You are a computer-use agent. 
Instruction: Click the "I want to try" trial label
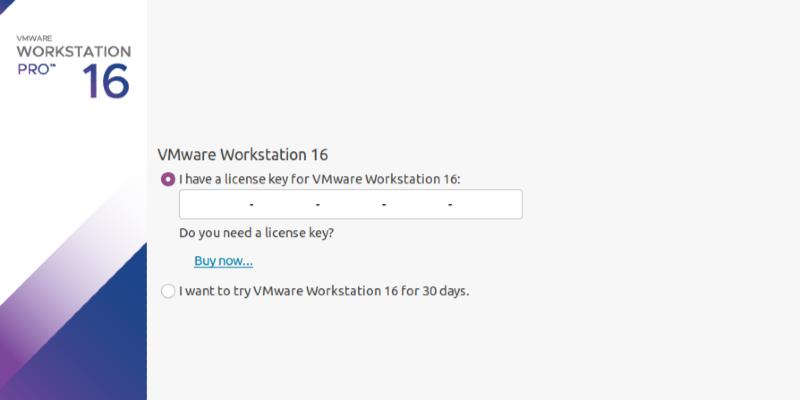324,292
